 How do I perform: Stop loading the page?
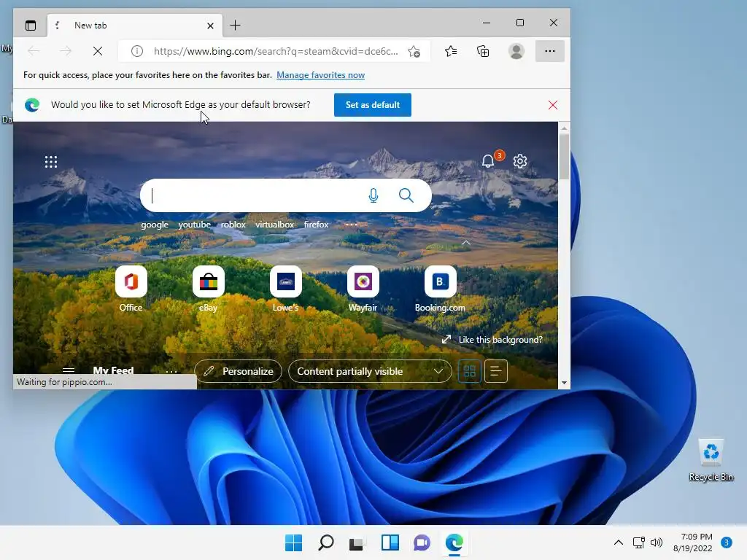click(98, 51)
